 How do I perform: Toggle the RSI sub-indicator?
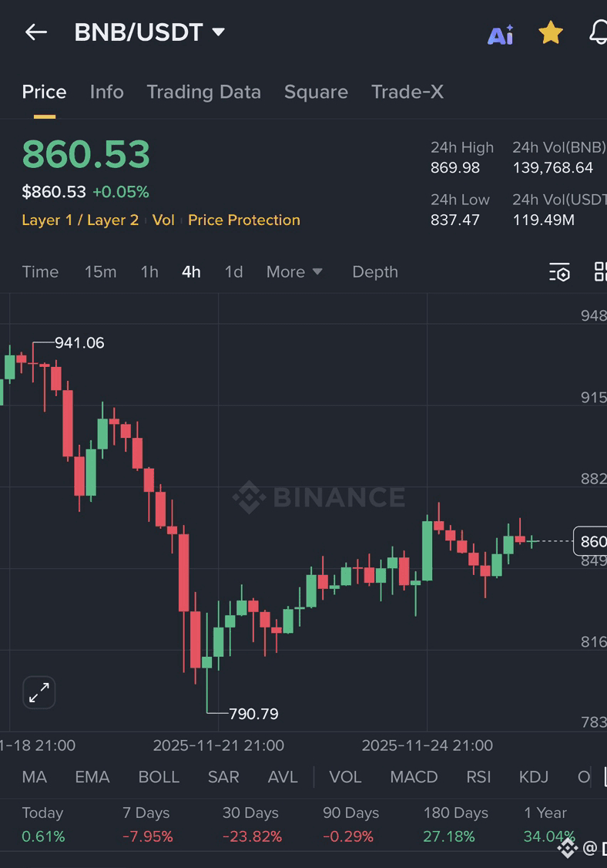coord(478,777)
